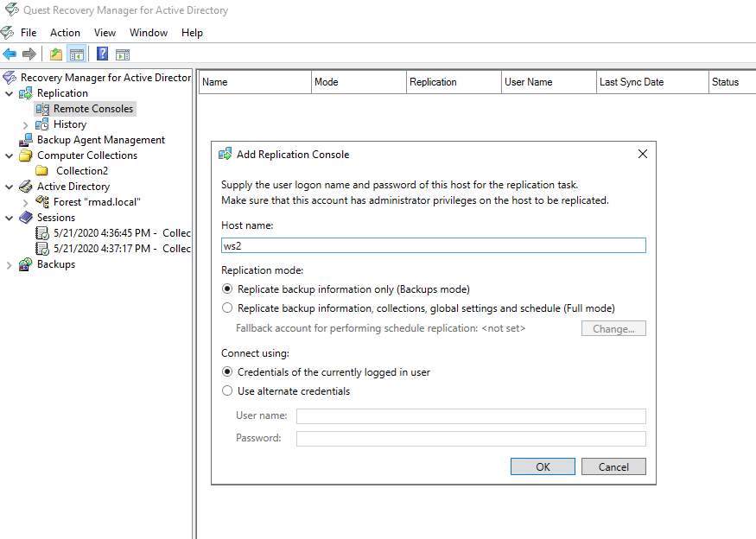Click the Back navigation arrow
The height and width of the screenshot is (539, 756).
pos(9,54)
